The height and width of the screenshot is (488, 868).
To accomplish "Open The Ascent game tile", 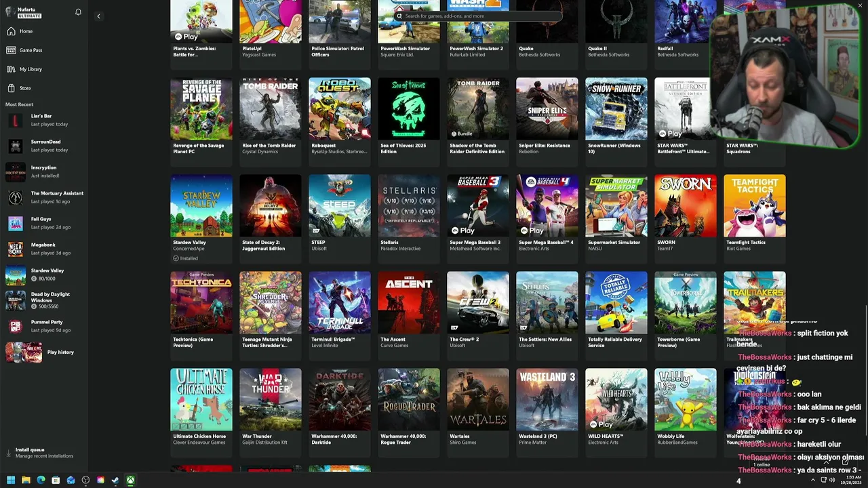I will click(409, 316).
